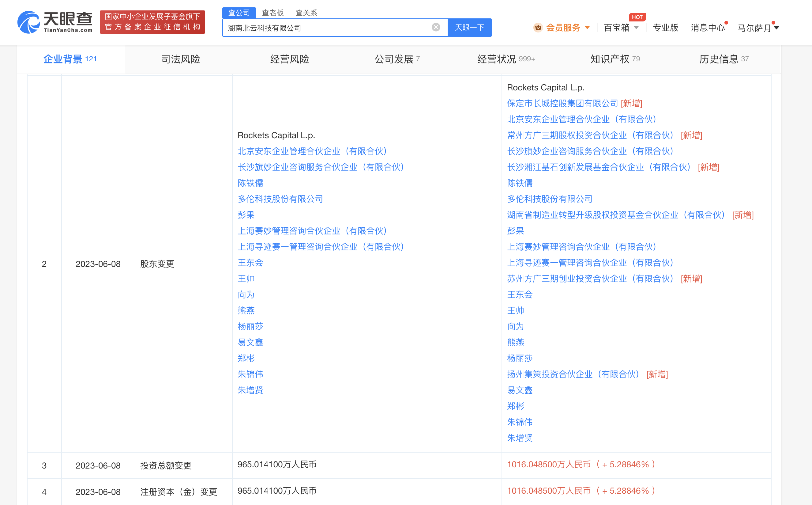812x505 pixels.
Task: Open 熊燕 in after-change column
Action: coord(516,342)
